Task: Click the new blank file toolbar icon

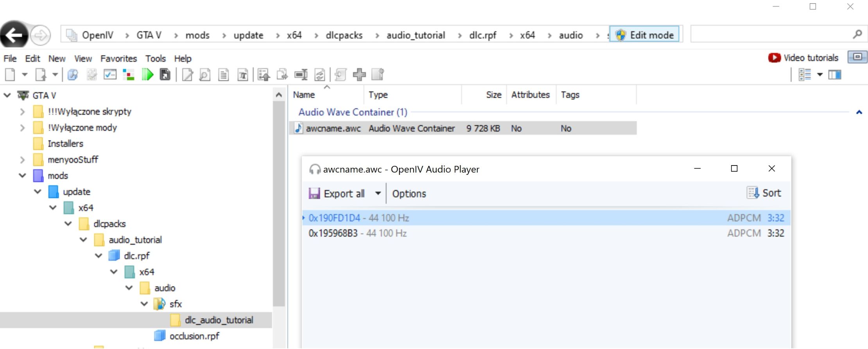Action: click(x=10, y=74)
